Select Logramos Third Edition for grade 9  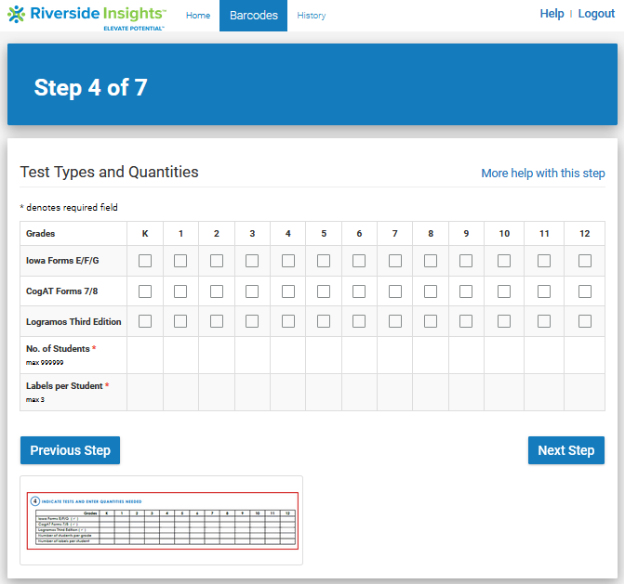coord(466,321)
